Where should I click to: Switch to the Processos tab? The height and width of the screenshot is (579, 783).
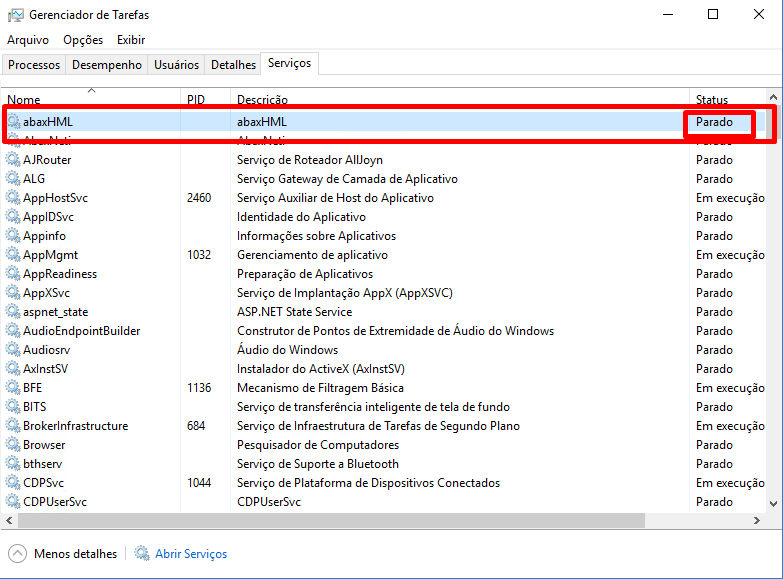pos(35,65)
